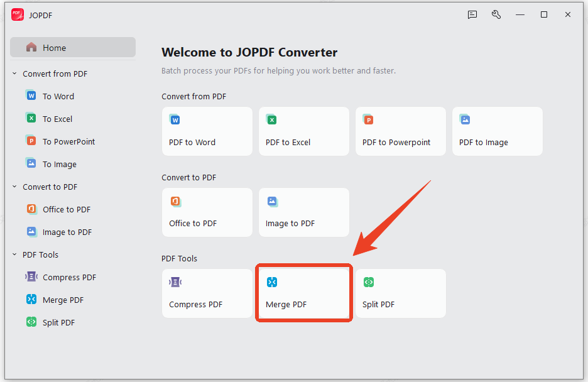Click the Convert to PDF sidebar heading text
The width and height of the screenshot is (588, 382).
pyautogui.click(x=50, y=187)
